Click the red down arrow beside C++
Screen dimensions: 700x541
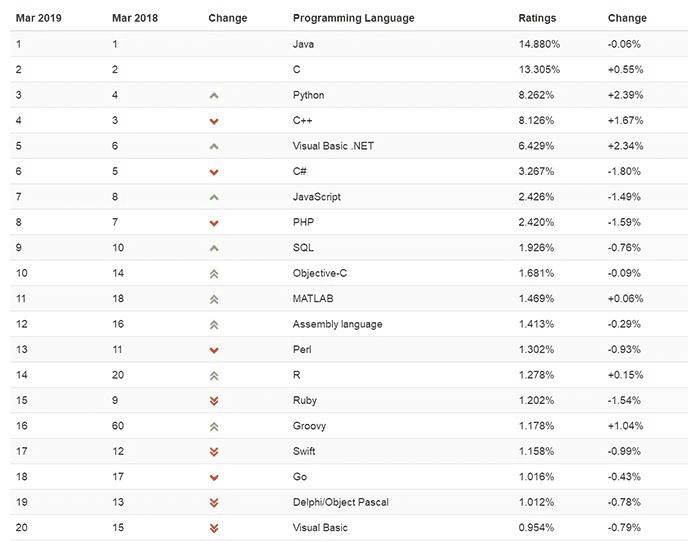(213, 121)
